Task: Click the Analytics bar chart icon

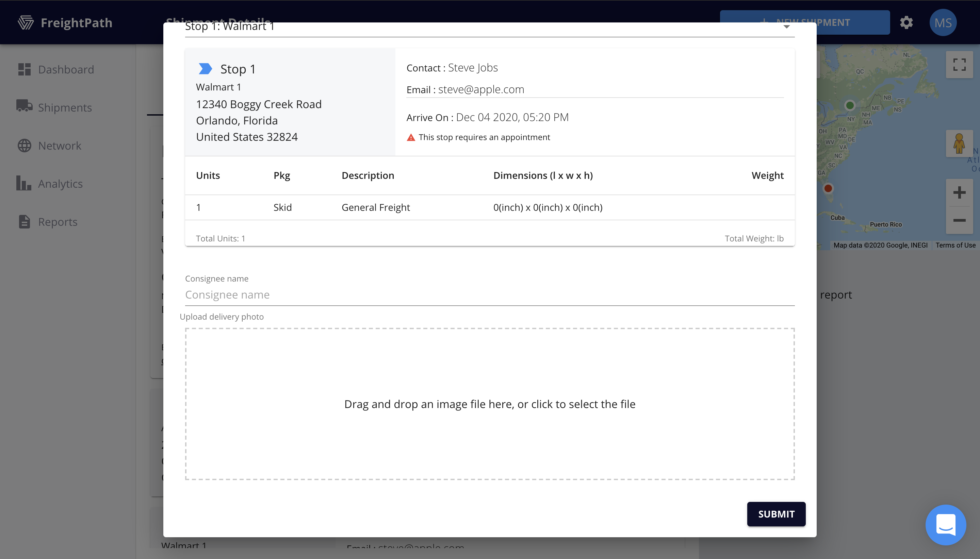Action: (x=24, y=183)
